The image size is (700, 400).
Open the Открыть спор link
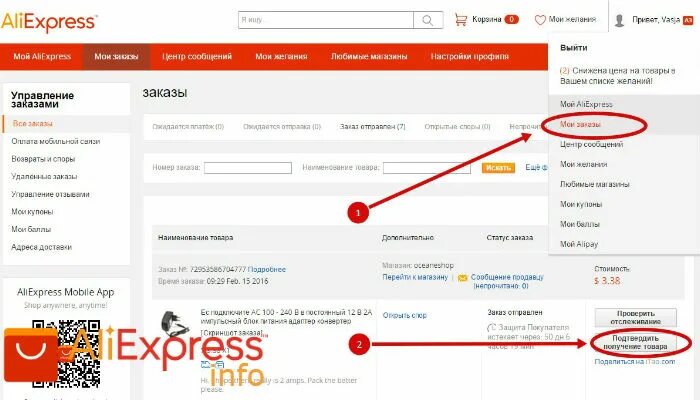tap(404, 315)
